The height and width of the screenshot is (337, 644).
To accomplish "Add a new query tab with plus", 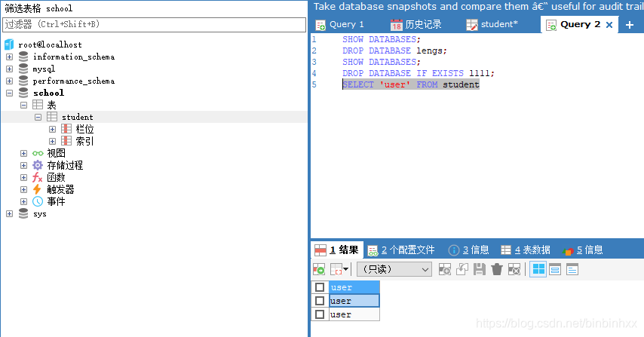I will click(x=629, y=25).
